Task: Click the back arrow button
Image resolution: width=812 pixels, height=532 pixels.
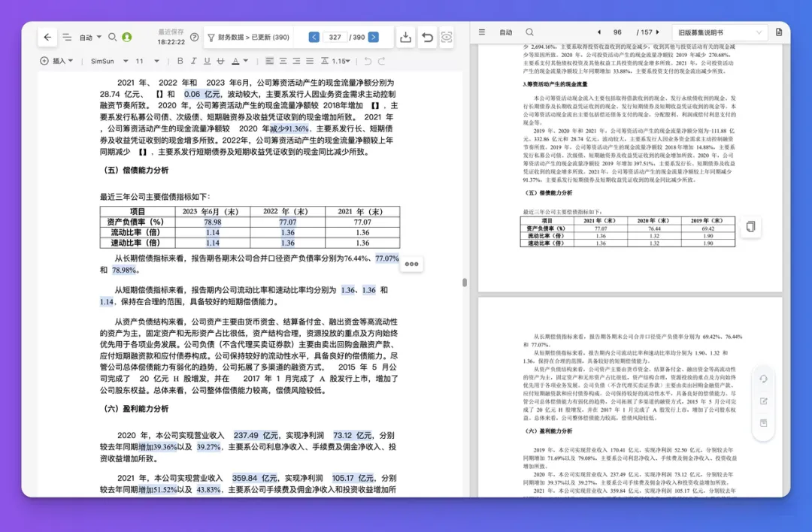Action: click(47, 38)
